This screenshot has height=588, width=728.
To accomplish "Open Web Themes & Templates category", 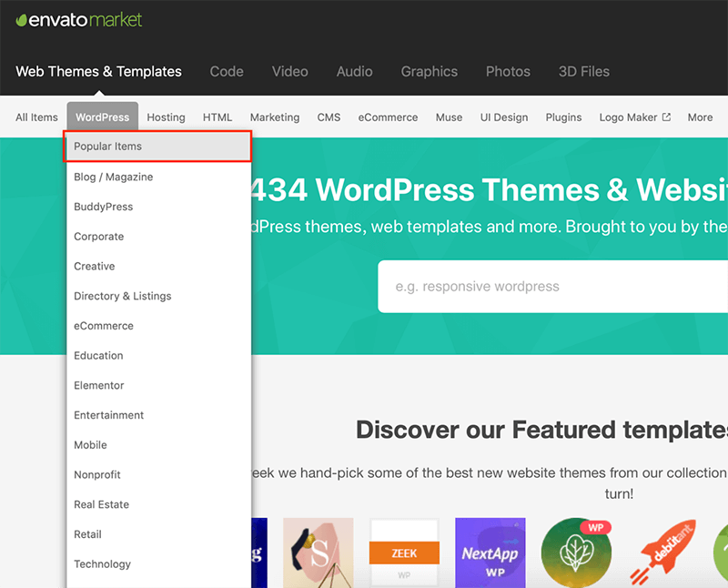I will [98, 72].
